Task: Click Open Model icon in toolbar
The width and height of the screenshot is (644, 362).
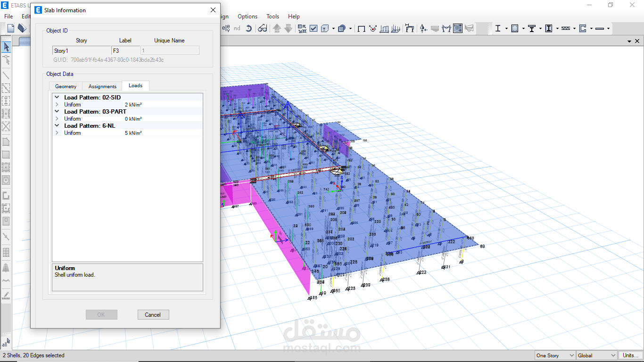Action: point(22,28)
